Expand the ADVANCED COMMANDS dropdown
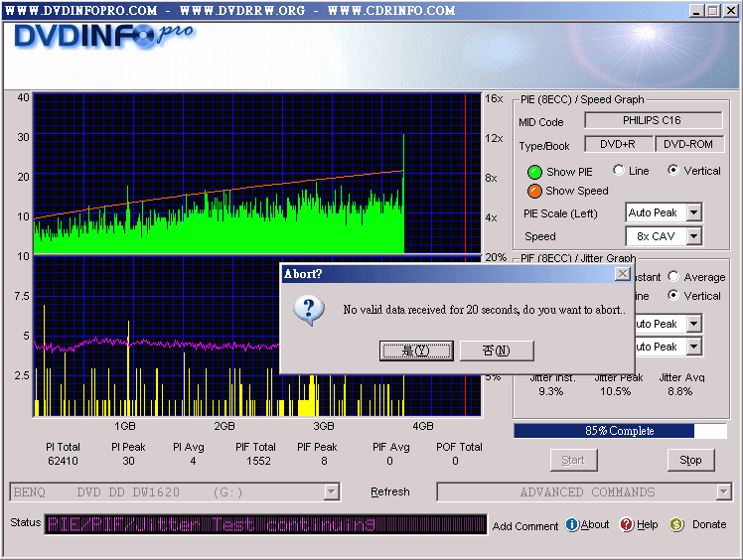Screen dimensions: 743x560 (723, 491)
